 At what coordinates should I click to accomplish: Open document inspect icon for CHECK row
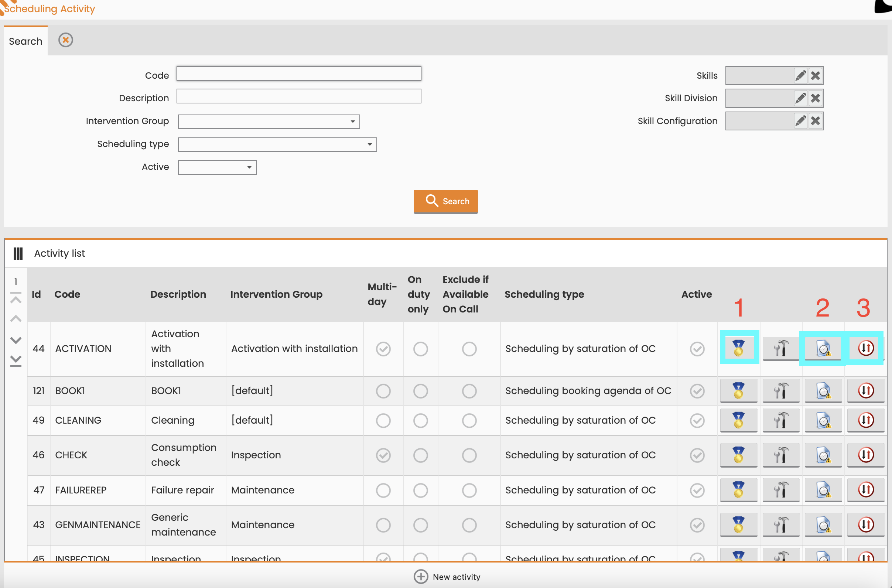tap(823, 455)
